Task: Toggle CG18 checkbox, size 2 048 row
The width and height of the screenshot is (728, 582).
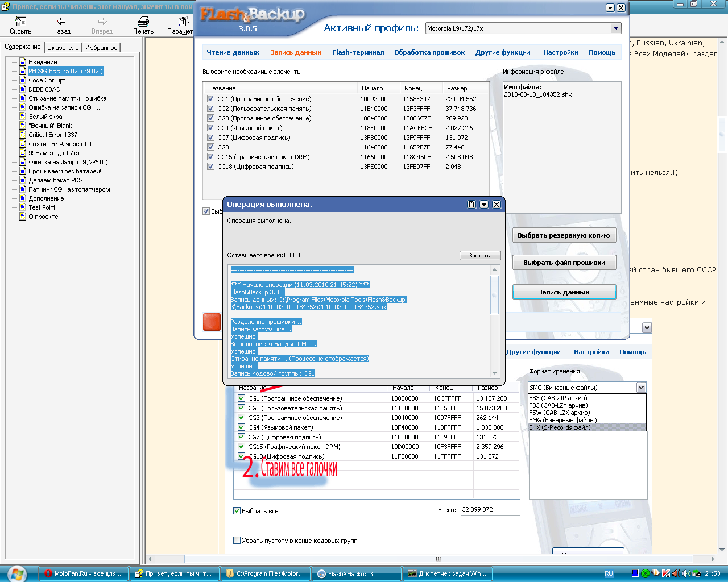Action: pos(211,167)
